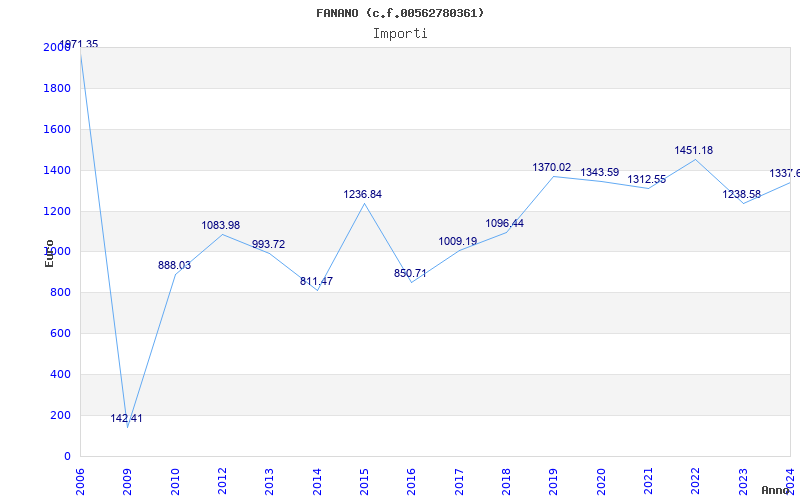Screen dimensions: 800x500
Task: Click the data label 1238.58
Action: tap(741, 194)
